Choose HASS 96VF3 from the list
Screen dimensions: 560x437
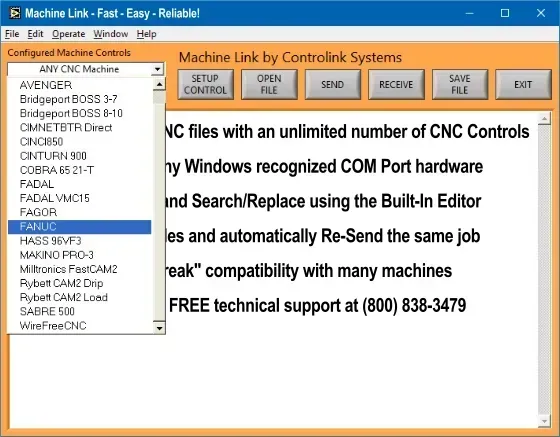pos(79,241)
